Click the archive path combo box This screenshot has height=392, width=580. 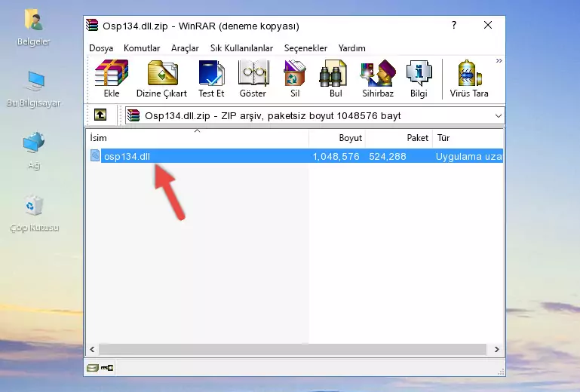pos(315,116)
